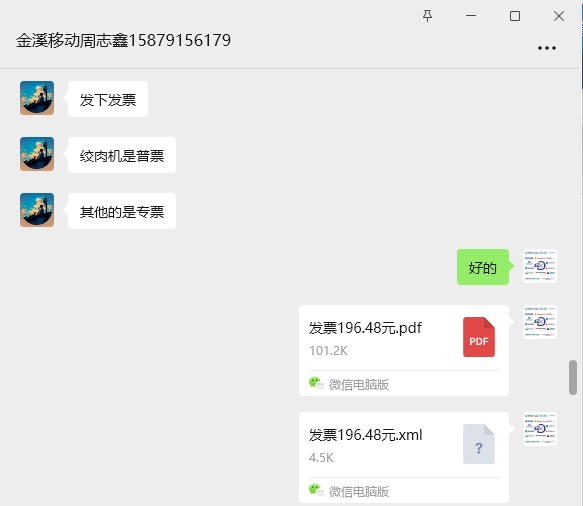Screen dimensions: 583x506
Task: Open the 发票196.48元.pdf file message
Action: [x=404, y=351]
